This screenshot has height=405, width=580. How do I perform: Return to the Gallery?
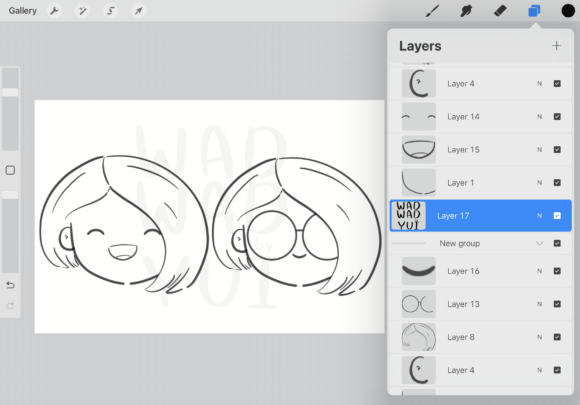(23, 11)
